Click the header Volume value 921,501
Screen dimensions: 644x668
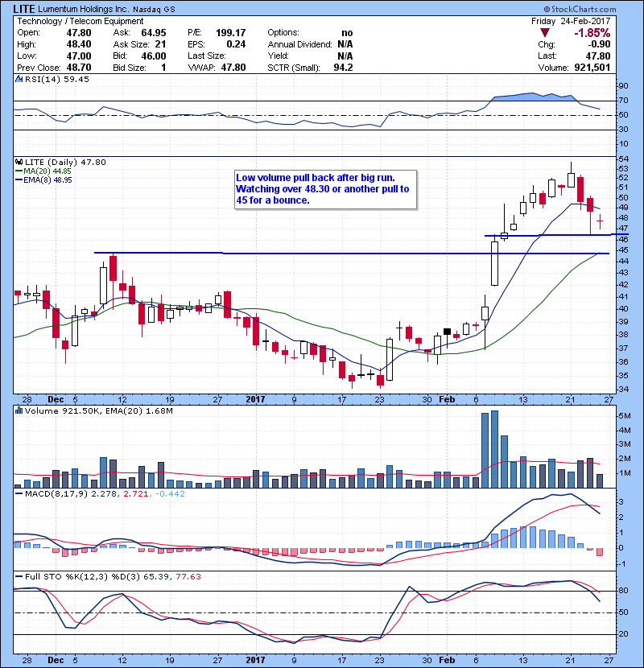(x=592, y=68)
